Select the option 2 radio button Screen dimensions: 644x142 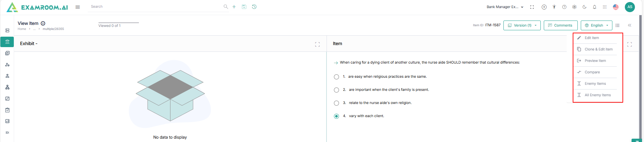[x=336, y=90]
